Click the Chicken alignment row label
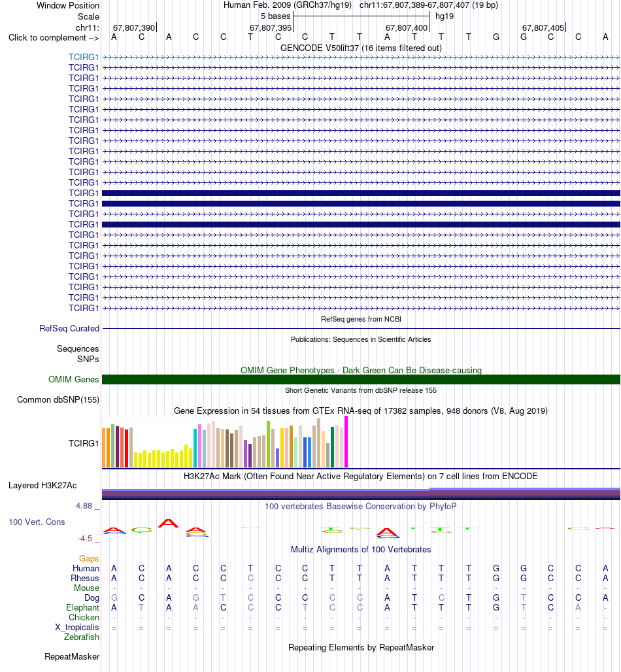 point(84,618)
